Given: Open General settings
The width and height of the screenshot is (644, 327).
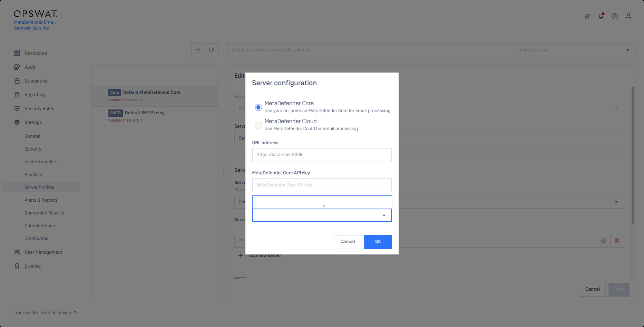Looking at the screenshot, I should click(32, 136).
